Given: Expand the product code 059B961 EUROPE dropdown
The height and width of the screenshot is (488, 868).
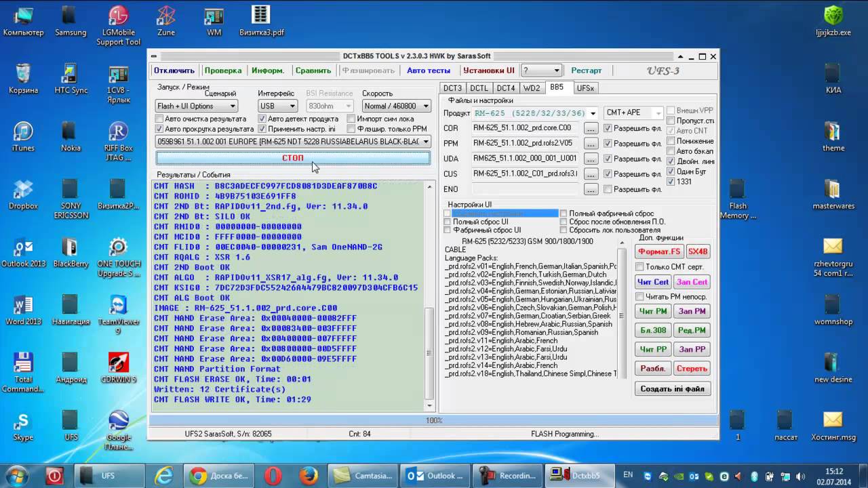Looking at the screenshot, I should [293, 142].
